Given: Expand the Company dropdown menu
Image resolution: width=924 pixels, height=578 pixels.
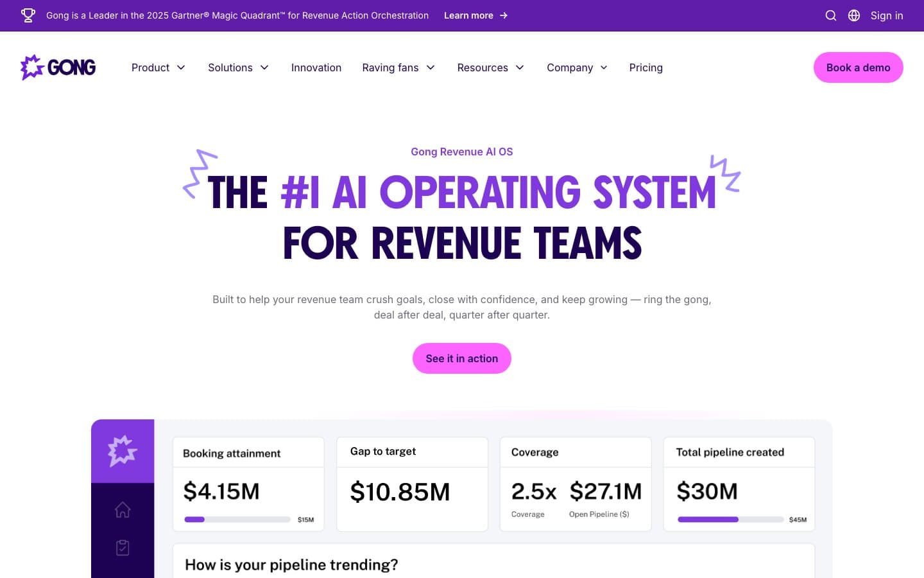Looking at the screenshot, I should point(577,67).
